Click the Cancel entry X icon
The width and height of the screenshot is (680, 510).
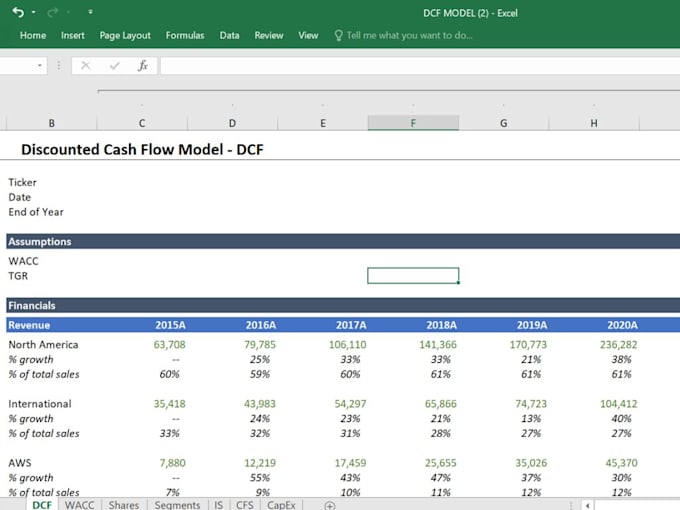click(85, 65)
